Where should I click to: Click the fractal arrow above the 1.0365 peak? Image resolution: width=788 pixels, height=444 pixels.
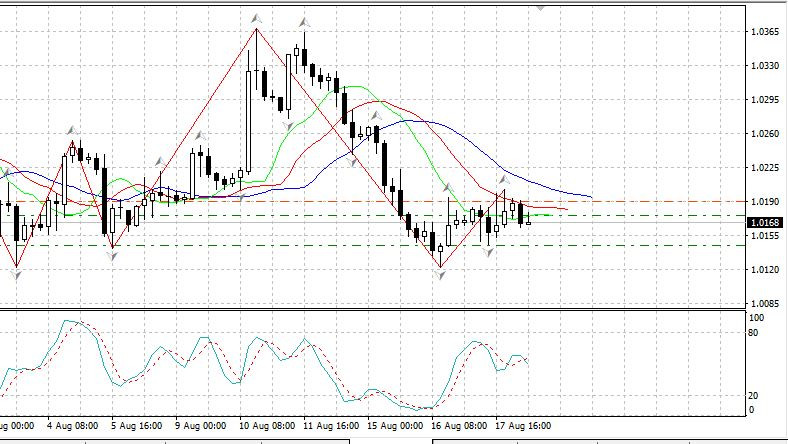tap(257, 18)
